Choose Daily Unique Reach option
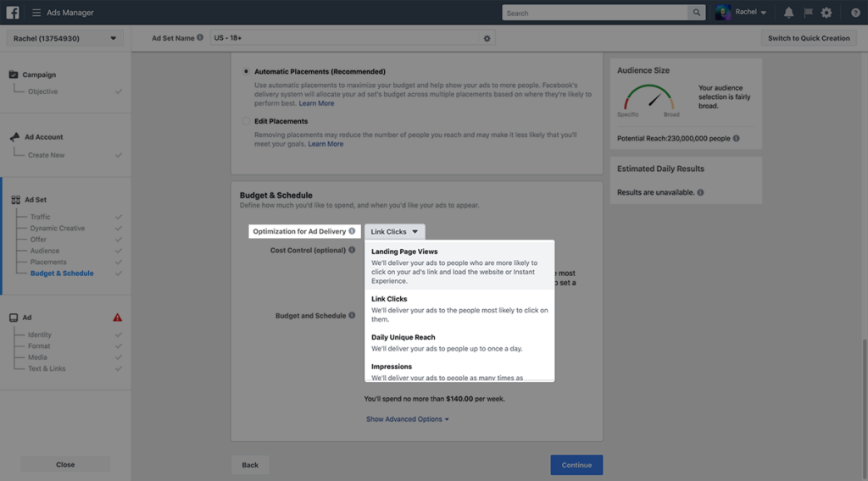This screenshot has height=481, width=868. (403, 337)
